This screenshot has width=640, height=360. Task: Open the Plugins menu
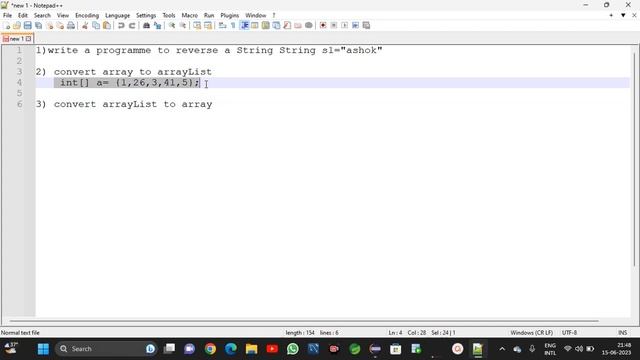click(x=229, y=15)
